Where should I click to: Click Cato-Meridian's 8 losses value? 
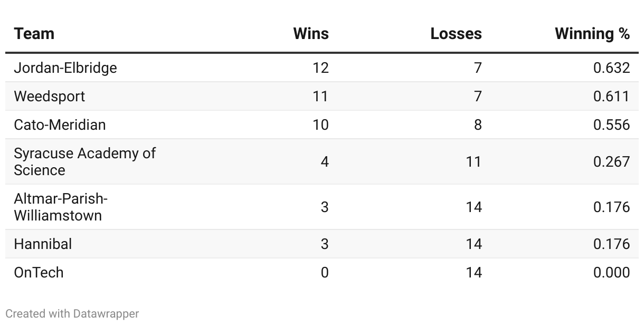tap(478, 125)
